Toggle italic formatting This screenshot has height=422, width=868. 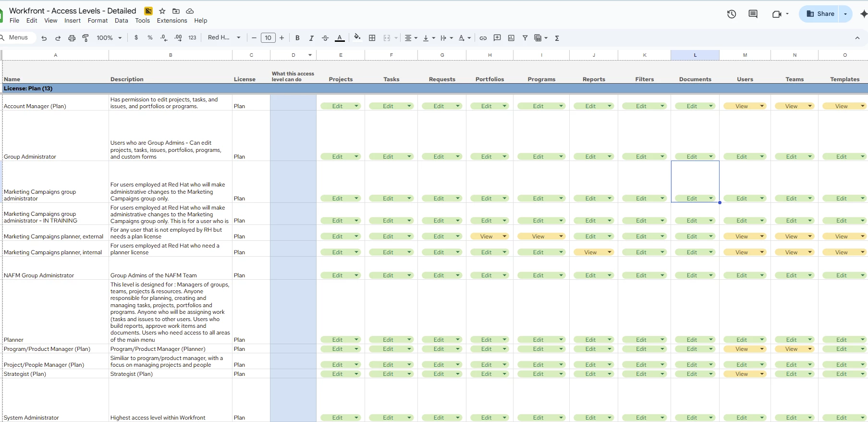pos(311,38)
